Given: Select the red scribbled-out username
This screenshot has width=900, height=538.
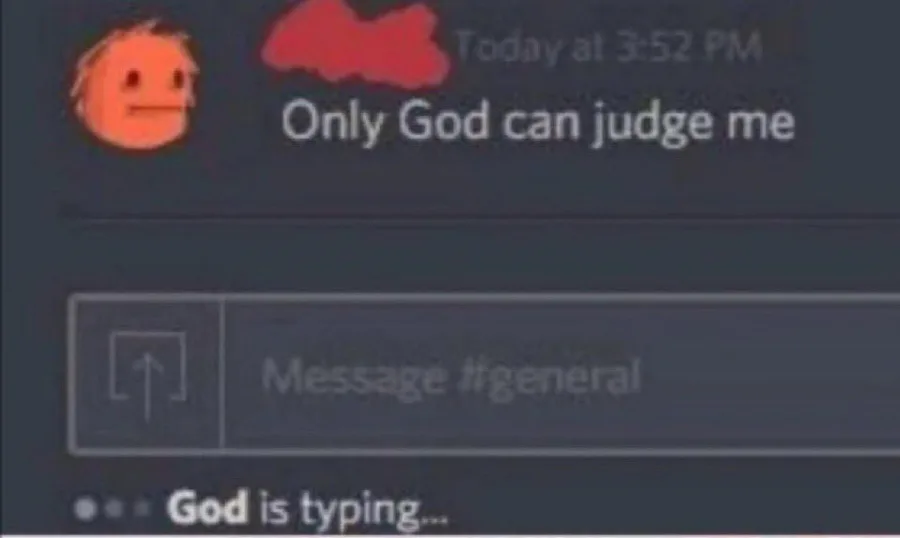Looking at the screenshot, I should (x=355, y=45).
